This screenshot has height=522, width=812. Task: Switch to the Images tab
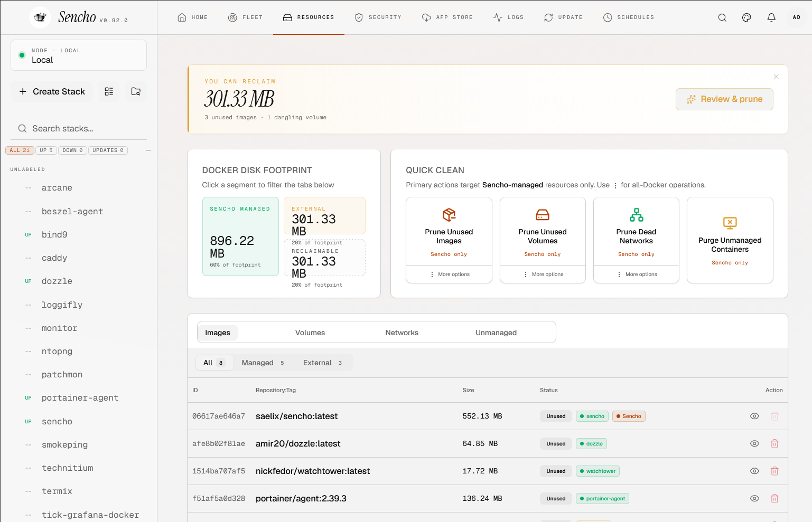(218, 333)
